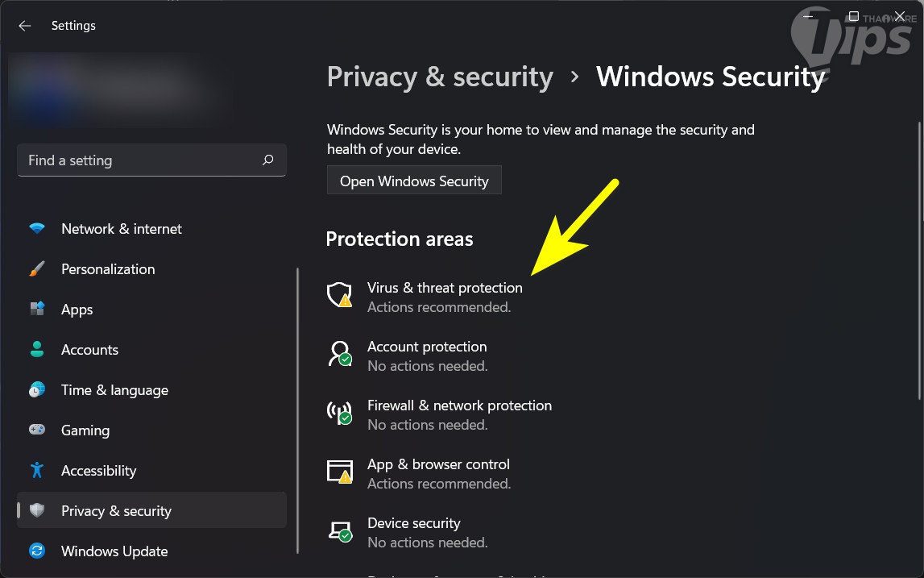
Task: Click the sidebar vertical scrollbar
Action: (x=298, y=411)
